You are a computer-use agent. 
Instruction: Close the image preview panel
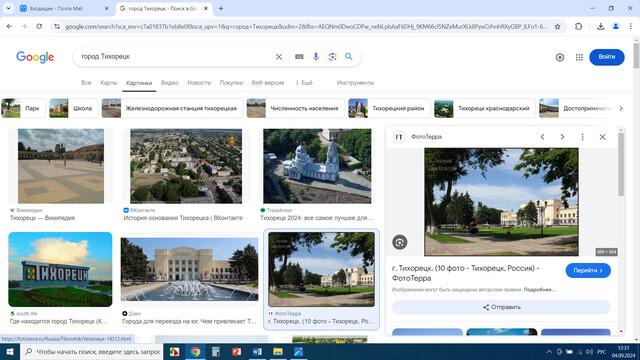[602, 137]
